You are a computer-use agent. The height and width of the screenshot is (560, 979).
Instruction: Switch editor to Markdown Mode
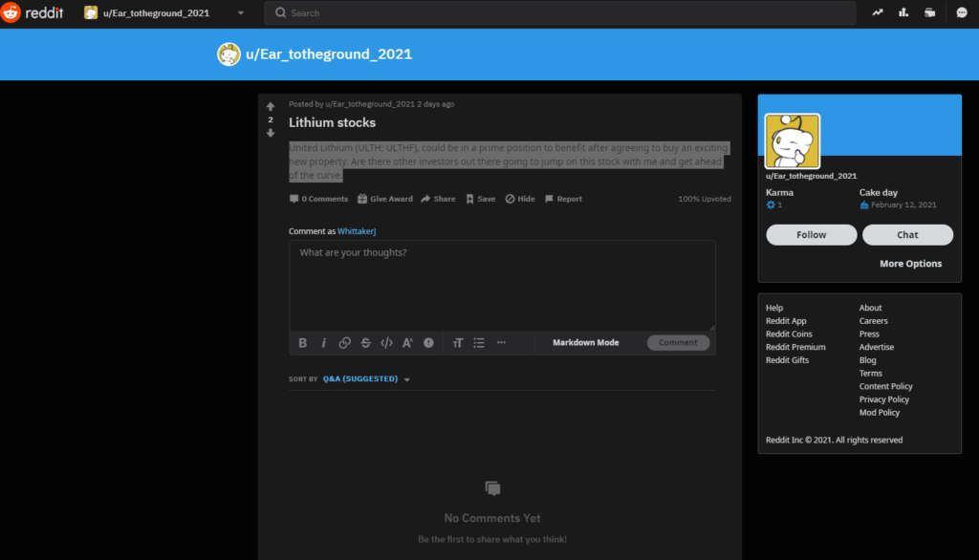tap(585, 343)
